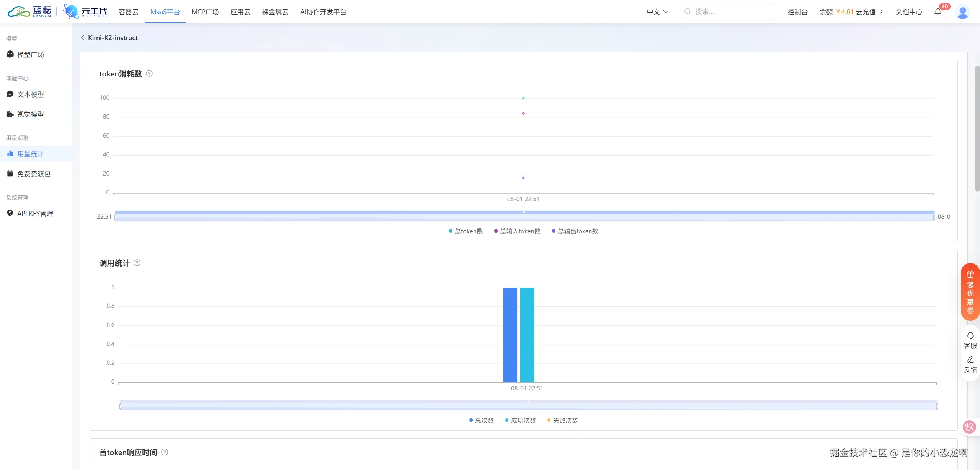
Task: Click the 控制台 console link
Action: tap(797, 12)
